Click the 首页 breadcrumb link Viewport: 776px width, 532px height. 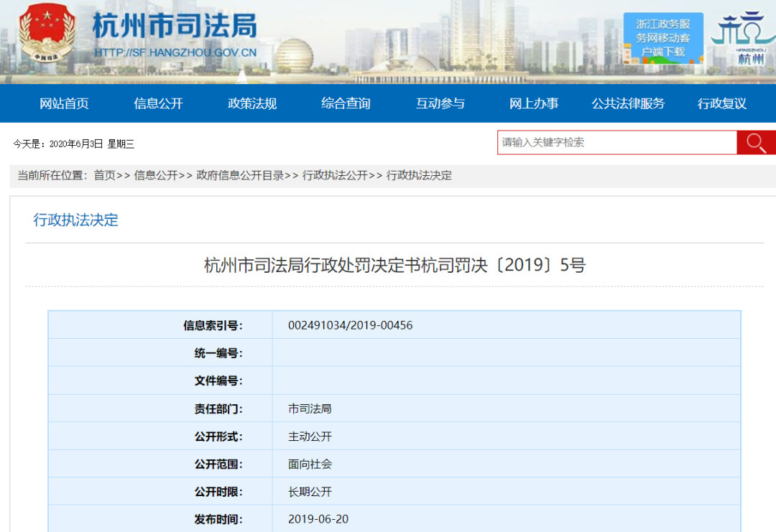(104, 175)
